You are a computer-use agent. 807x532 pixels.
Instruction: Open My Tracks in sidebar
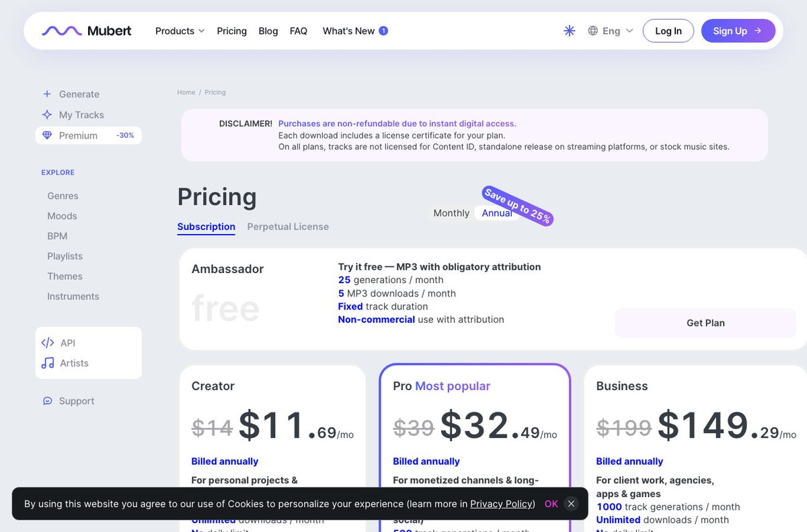(81, 115)
